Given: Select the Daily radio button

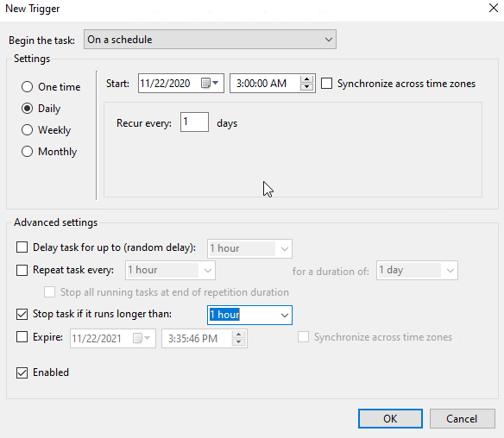Looking at the screenshot, I should [x=27, y=109].
